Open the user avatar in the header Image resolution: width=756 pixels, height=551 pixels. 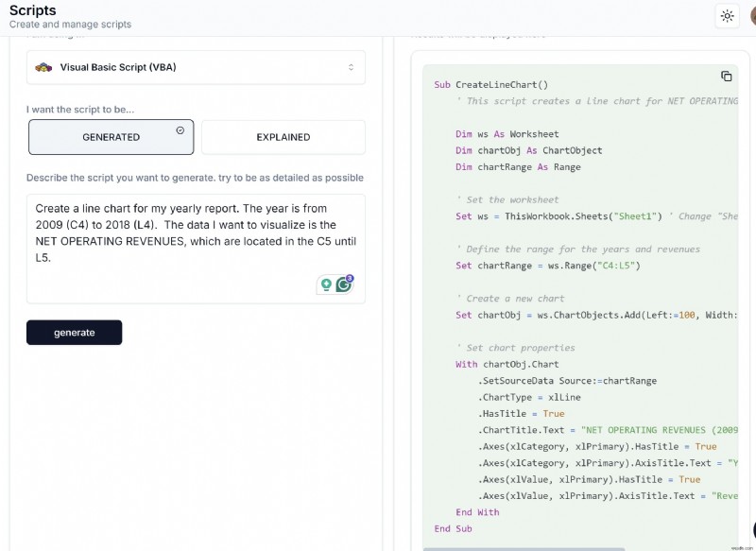click(x=753, y=16)
